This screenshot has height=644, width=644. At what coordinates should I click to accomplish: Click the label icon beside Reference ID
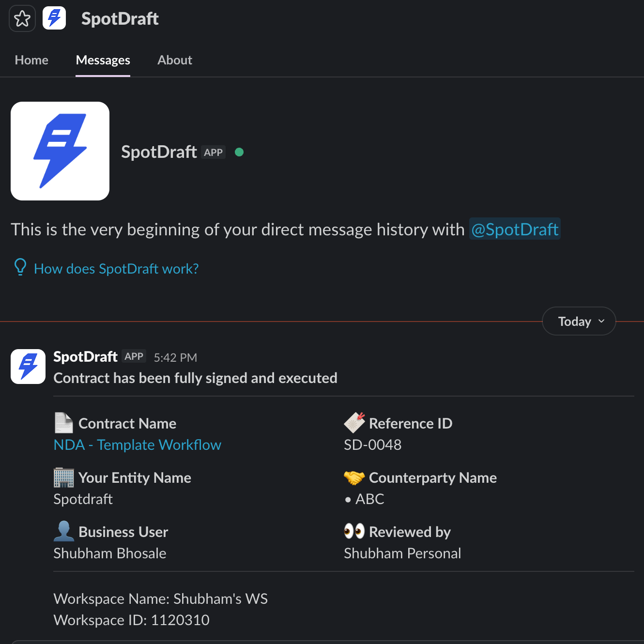coord(354,423)
